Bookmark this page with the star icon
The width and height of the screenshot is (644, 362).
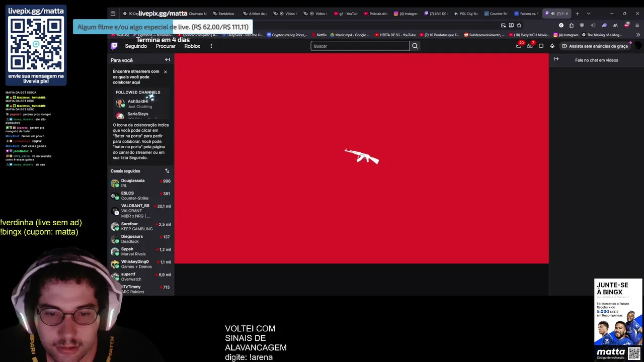tap(519, 25)
